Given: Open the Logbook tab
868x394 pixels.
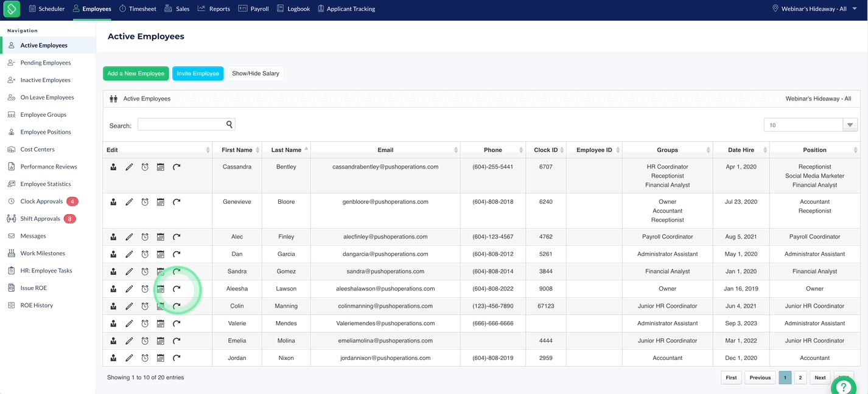Looking at the screenshot, I should (293, 9).
